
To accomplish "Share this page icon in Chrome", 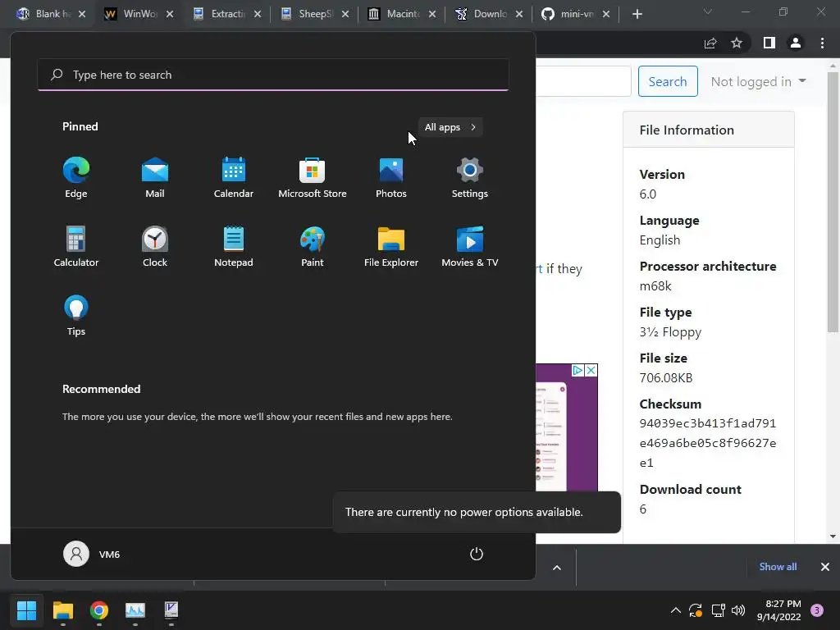I will (x=710, y=43).
